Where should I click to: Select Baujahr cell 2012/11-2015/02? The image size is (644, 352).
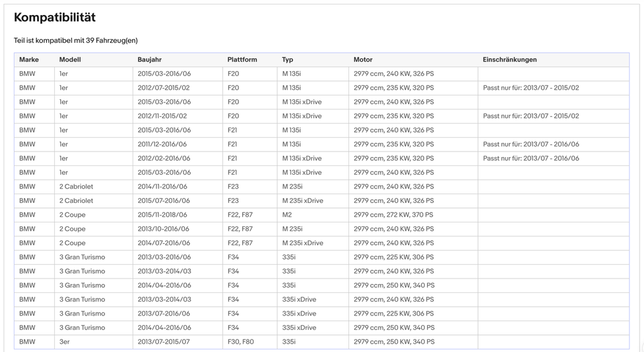pos(162,116)
